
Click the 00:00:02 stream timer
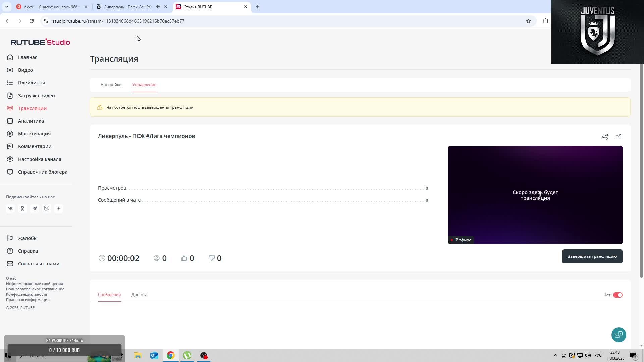(x=123, y=258)
